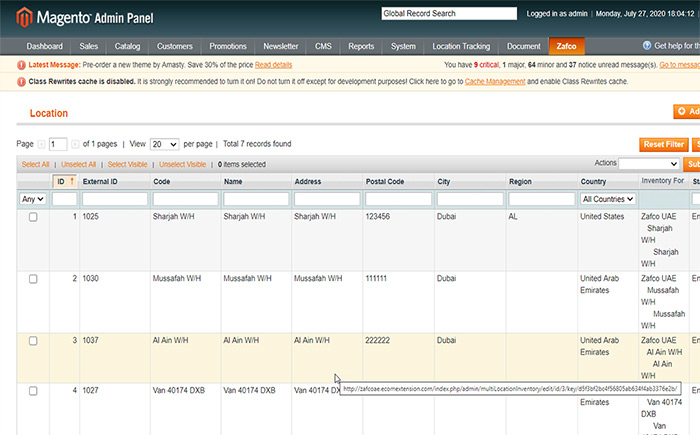700x435 pixels.
Task: Open the Document menu
Action: click(524, 46)
